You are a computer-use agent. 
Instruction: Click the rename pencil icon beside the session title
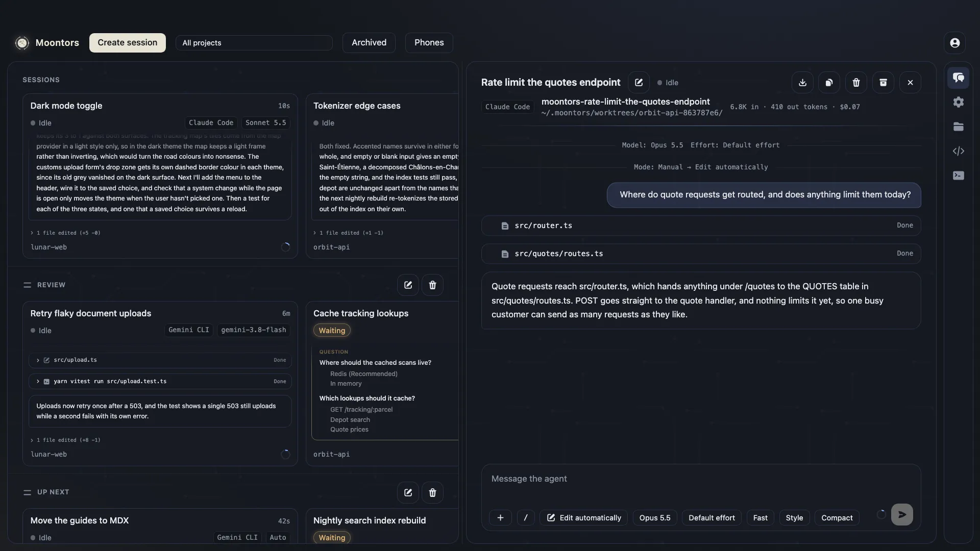coord(639,83)
